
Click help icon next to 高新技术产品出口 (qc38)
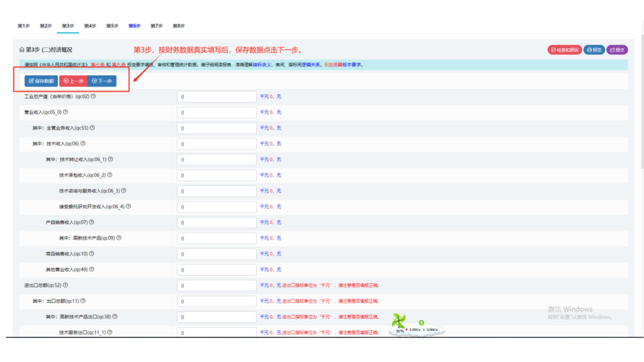(115, 317)
